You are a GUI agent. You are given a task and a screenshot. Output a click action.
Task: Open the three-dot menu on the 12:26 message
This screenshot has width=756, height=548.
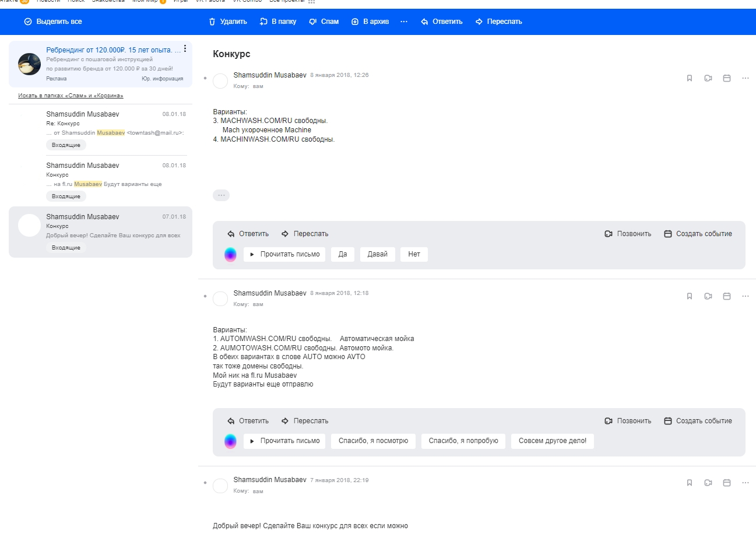click(746, 78)
